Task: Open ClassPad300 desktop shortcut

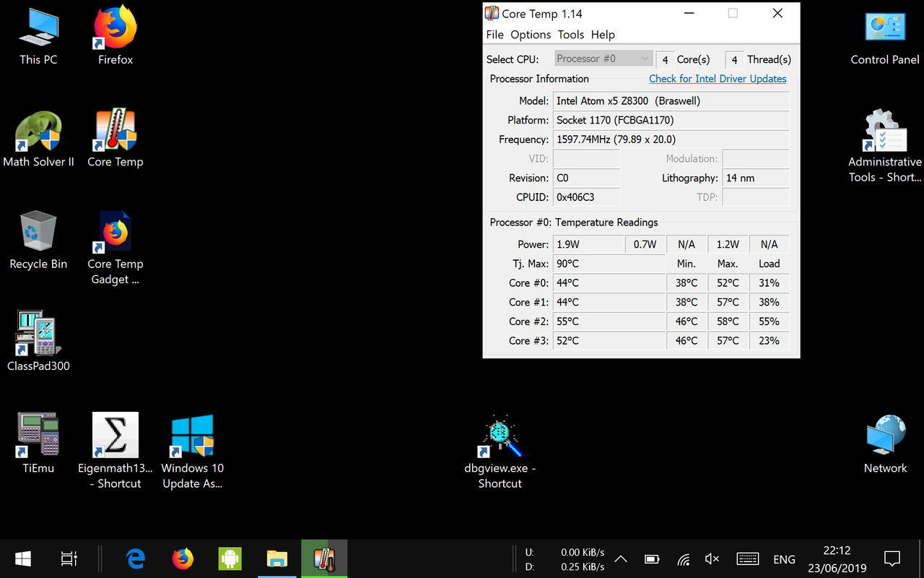Action: click(38, 342)
